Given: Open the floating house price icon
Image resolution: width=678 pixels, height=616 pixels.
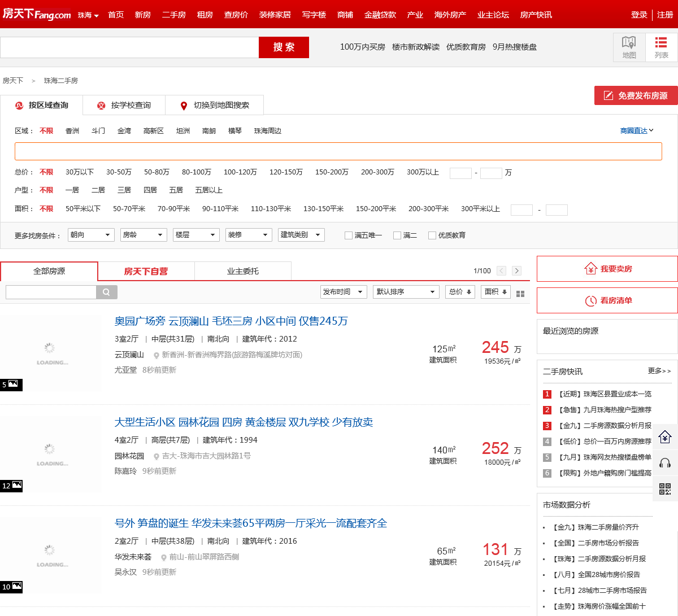Looking at the screenshot, I should (665, 436).
